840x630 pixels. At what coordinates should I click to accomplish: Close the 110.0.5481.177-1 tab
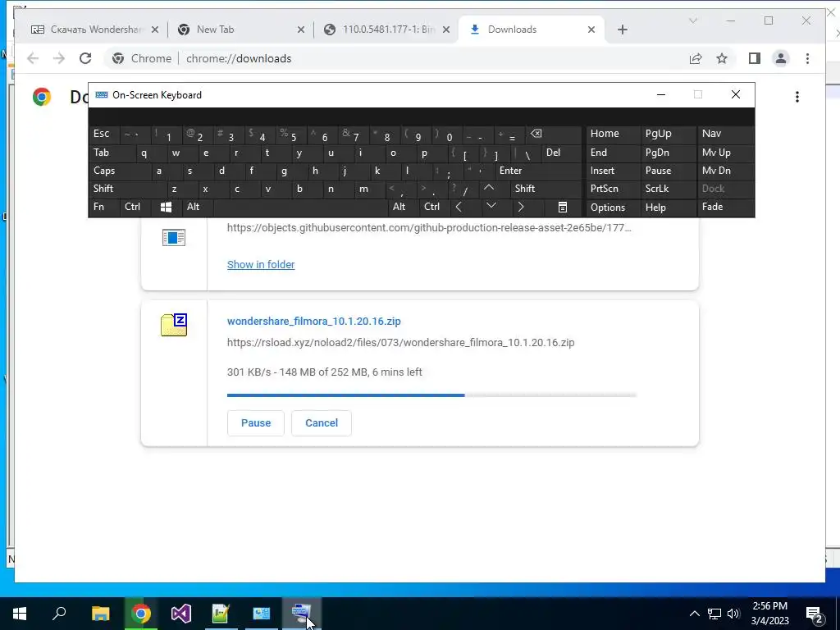[x=446, y=30]
